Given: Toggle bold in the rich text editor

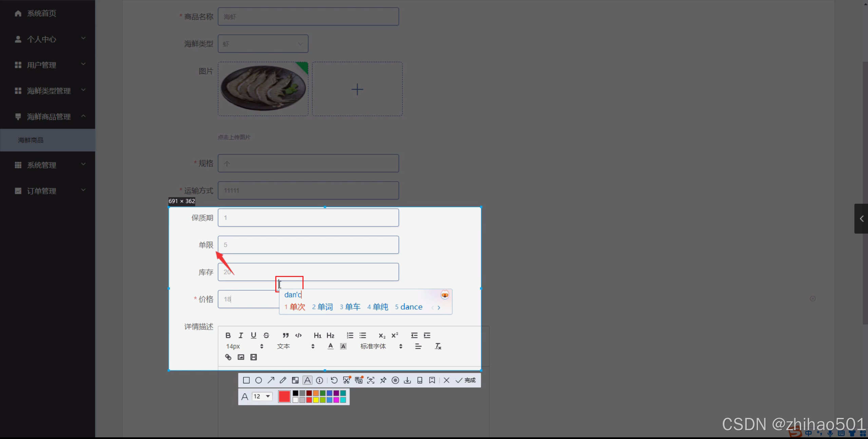Looking at the screenshot, I should click(228, 335).
